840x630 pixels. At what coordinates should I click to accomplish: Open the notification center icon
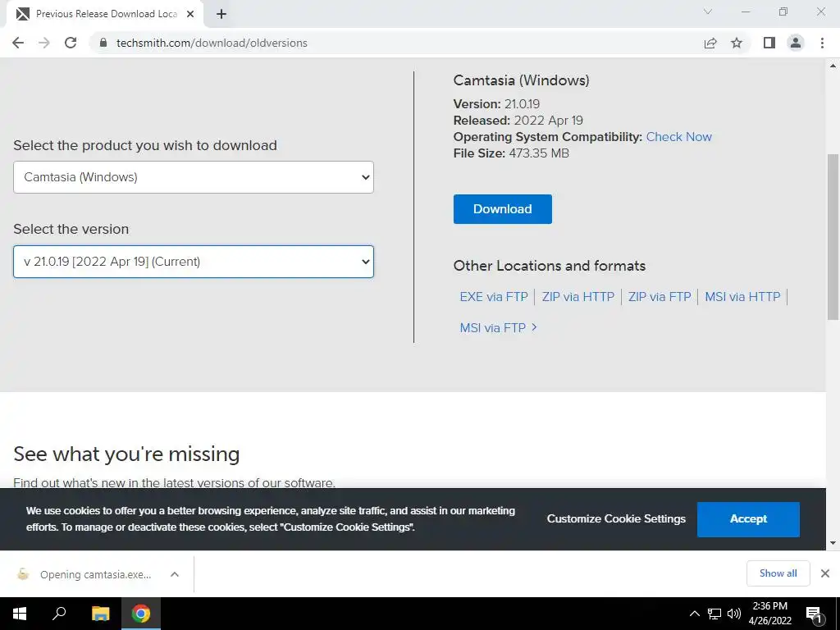coord(814,614)
